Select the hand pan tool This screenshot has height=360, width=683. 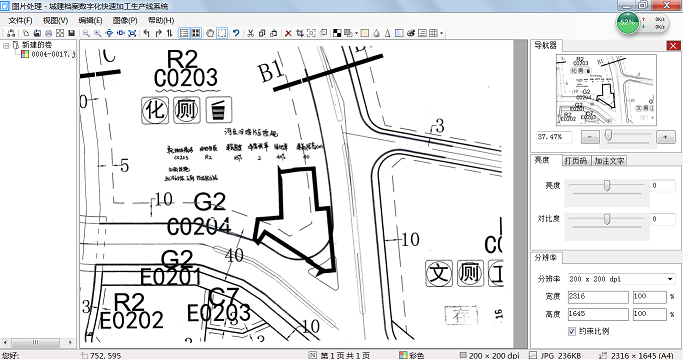pyautogui.click(x=210, y=33)
